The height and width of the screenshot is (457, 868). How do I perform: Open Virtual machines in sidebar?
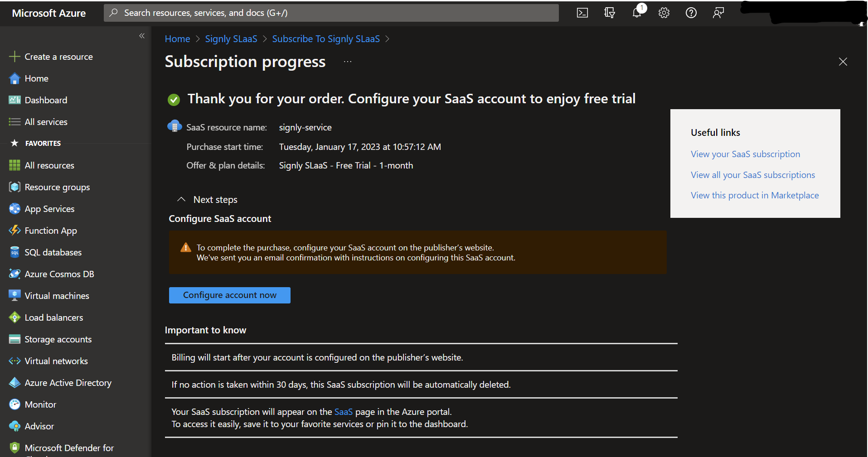[x=57, y=296]
